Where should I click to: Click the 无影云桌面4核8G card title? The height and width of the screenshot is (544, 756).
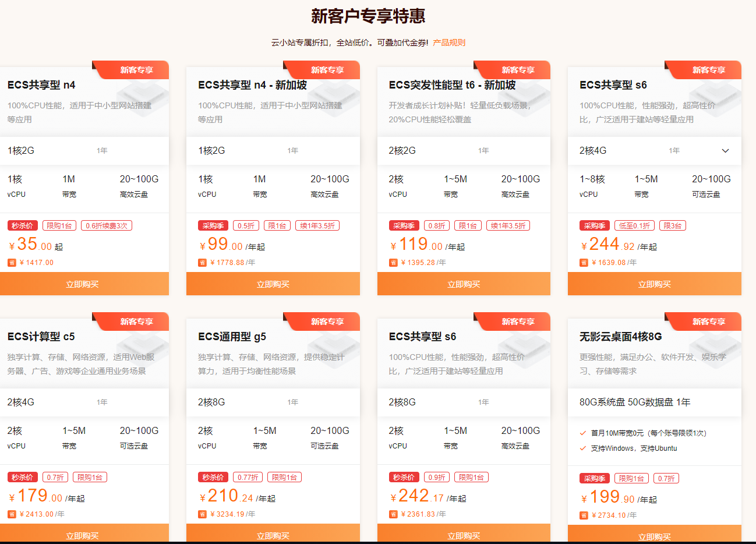[x=620, y=337]
